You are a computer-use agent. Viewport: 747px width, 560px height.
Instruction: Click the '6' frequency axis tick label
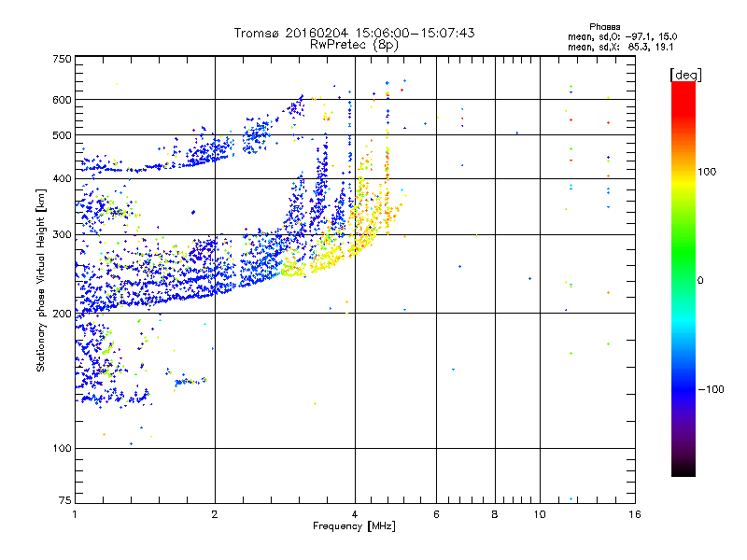(x=436, y=514)
